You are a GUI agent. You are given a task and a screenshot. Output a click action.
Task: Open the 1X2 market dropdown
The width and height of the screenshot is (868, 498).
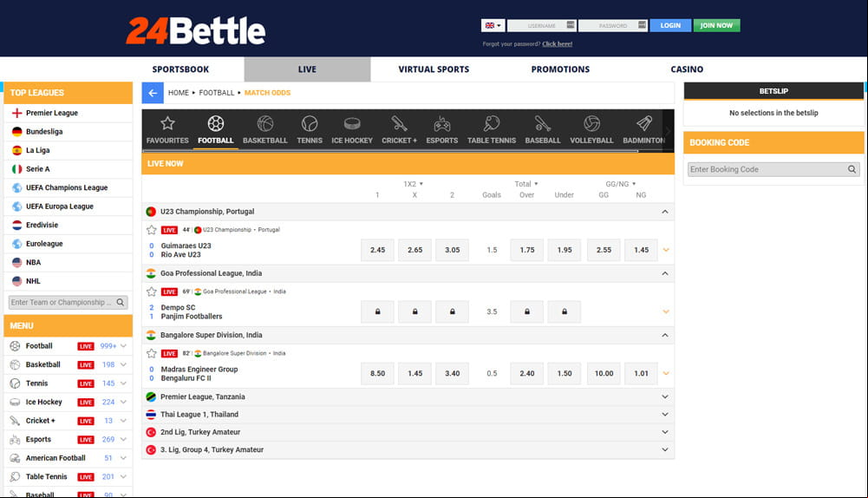(413, 184)
